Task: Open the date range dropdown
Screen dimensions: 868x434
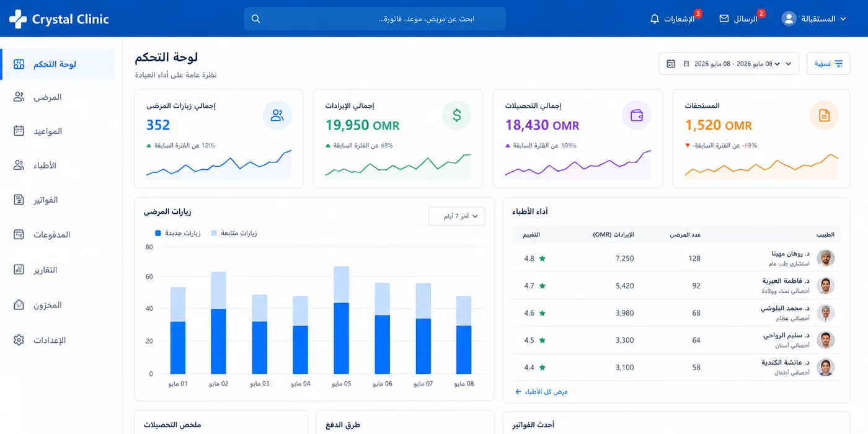Action: (728, 64)
